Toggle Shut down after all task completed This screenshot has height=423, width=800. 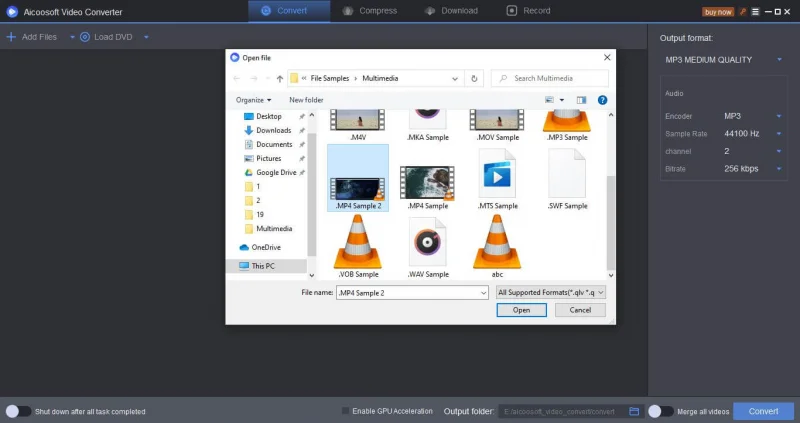(18, 411)
